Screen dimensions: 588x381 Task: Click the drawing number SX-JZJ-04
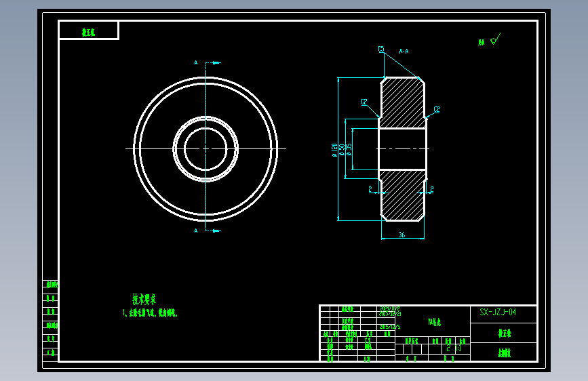click(x=498, y=312)
